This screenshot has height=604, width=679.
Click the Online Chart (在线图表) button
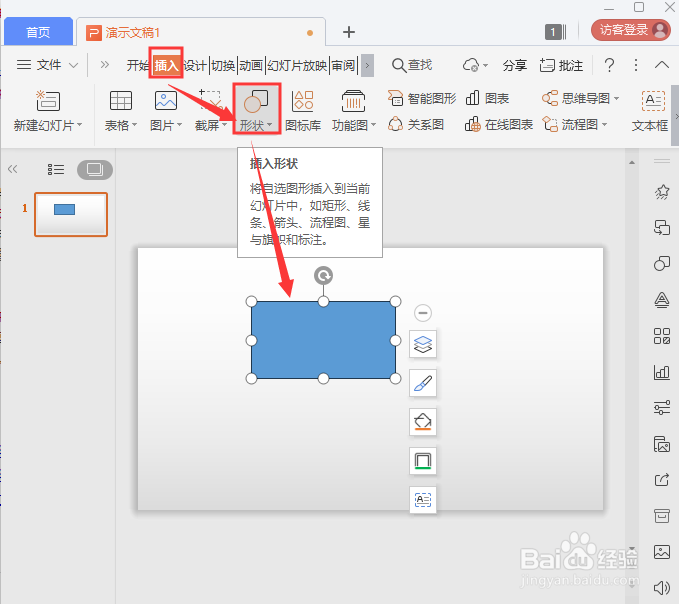click(x=498, y=125)
